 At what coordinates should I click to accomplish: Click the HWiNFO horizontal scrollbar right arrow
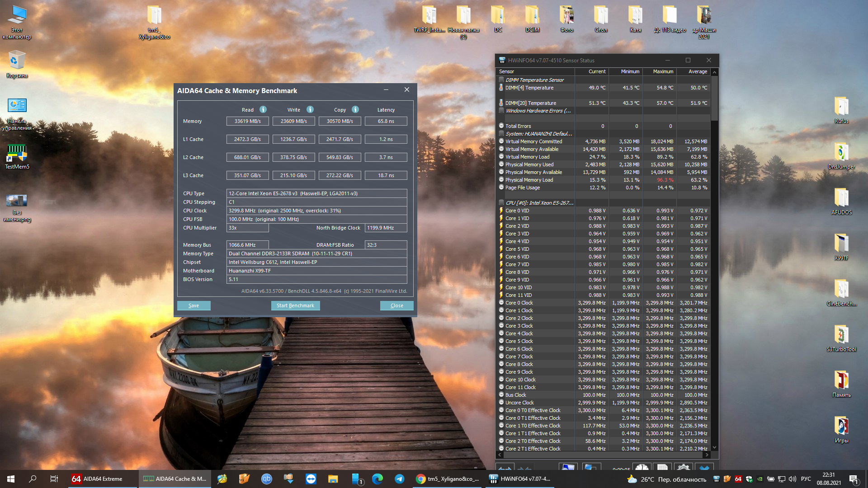708,455
